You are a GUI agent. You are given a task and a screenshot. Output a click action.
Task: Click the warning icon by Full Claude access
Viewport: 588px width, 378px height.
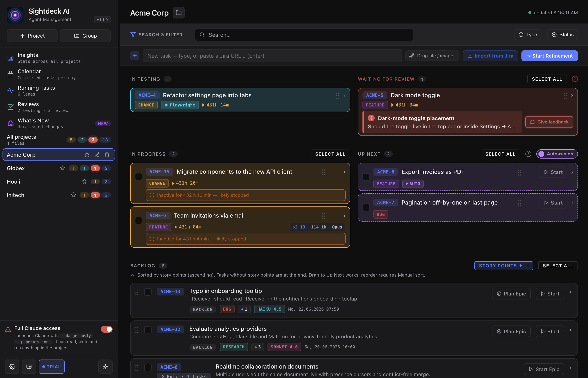tap(8, 329)
